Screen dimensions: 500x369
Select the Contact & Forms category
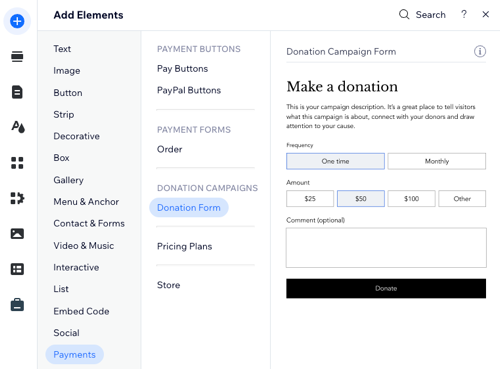89,223
